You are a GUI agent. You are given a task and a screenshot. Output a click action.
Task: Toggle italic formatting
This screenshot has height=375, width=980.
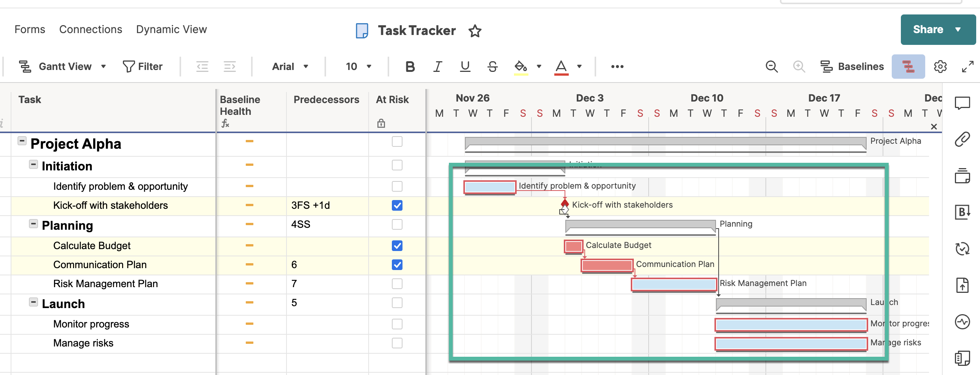click(437, 67)
